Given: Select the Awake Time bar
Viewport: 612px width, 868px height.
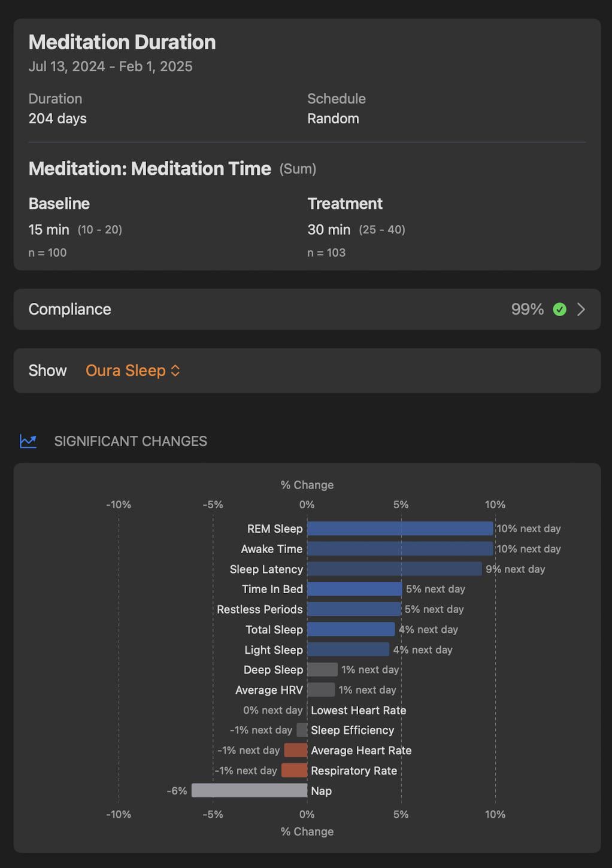Looking at the screenshot, I should (x=399, y=549).
